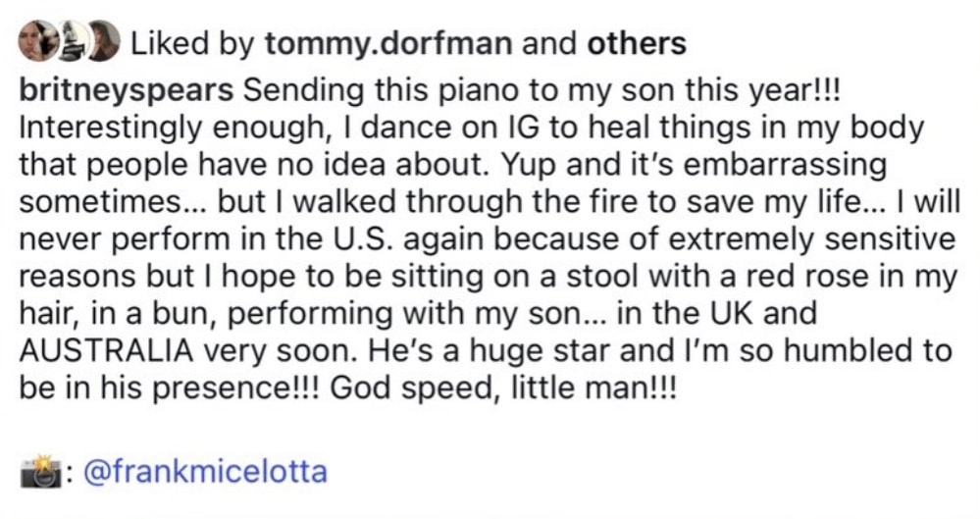Viewport: 980px width, 519px height.
Task: Click the camera emoji before the photo credit
Action: 39,473
